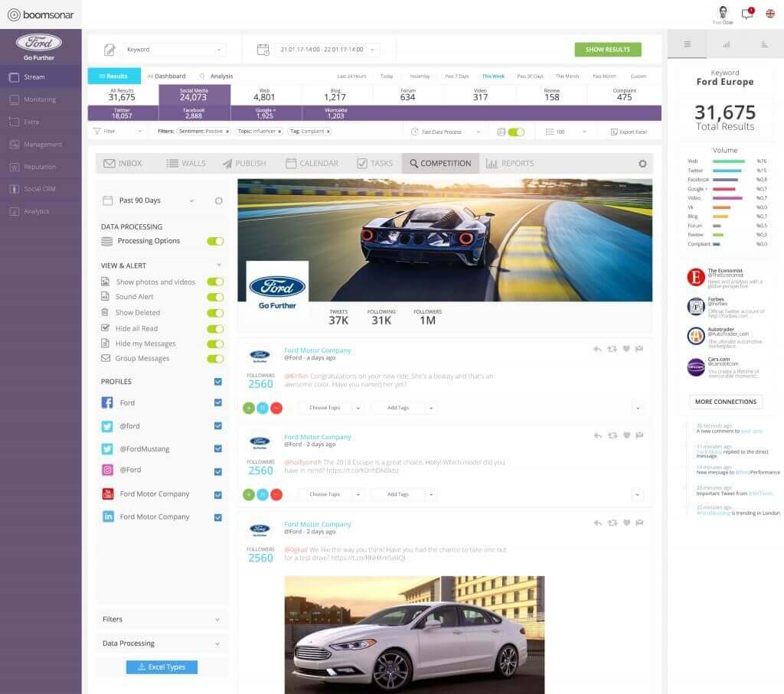
Task: Switch to the REPORTS tab
Action: 510,164
